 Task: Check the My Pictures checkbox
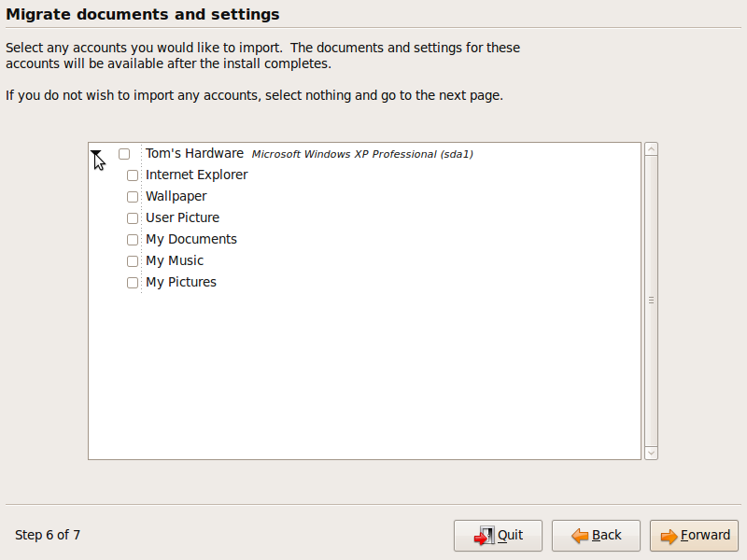pos(133,282)
